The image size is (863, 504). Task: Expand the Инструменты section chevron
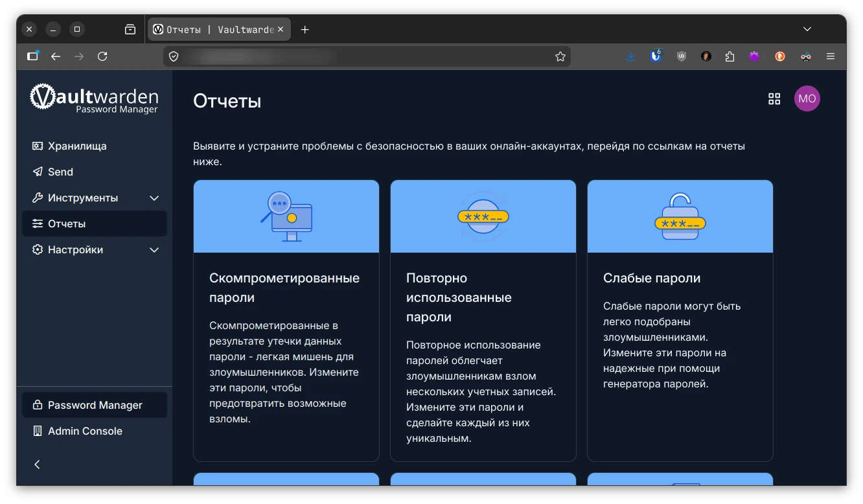tap(154, 198)
